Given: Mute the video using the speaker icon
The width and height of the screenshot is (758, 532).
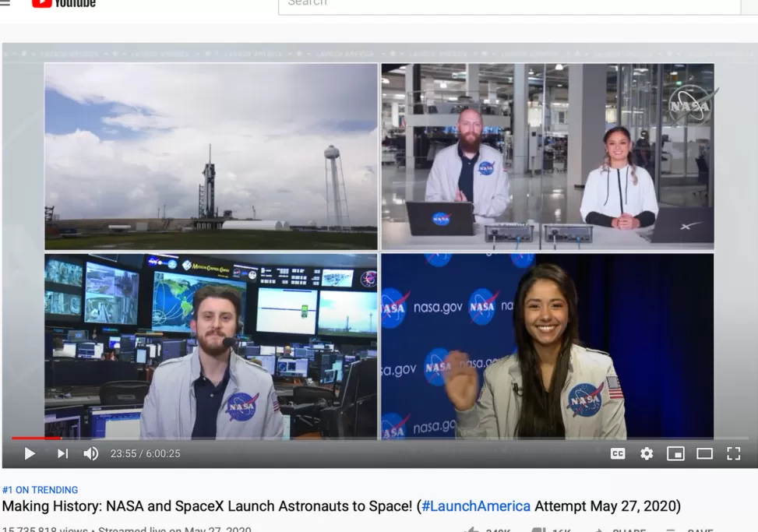Looking at the screenshot, I should [91, 454].
